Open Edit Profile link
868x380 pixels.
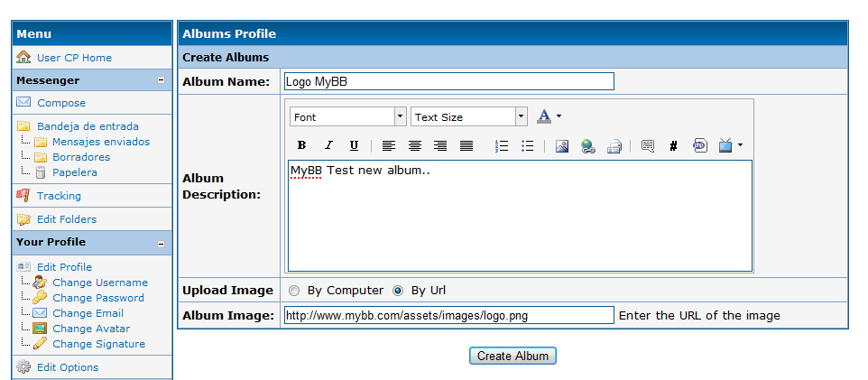click(64, 267)
